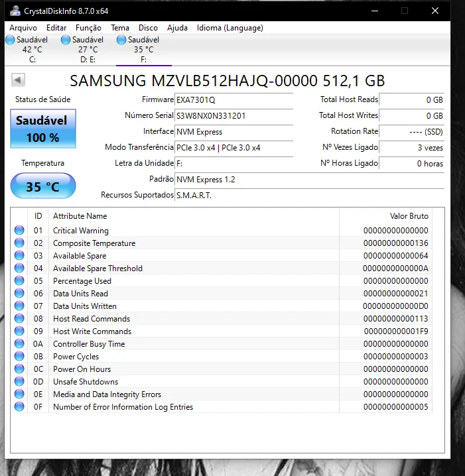Select the Unsafe Shutdowns attribute name
The image size is (465, 476).
[86, 382]
